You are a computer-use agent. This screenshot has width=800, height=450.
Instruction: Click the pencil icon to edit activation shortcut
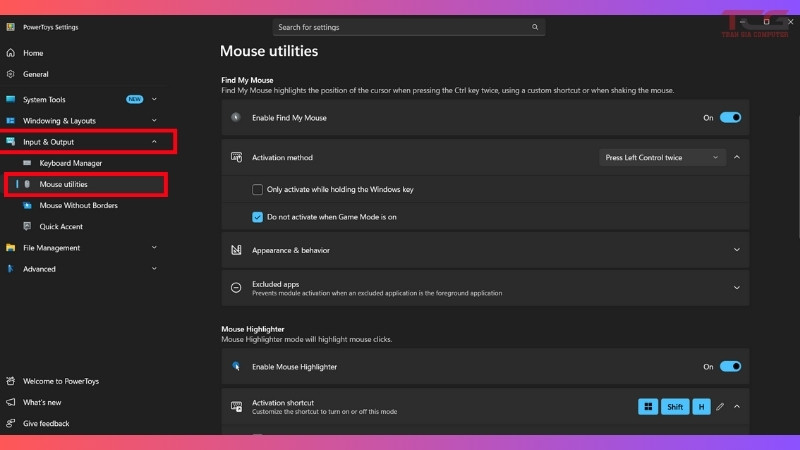(720, 407)
